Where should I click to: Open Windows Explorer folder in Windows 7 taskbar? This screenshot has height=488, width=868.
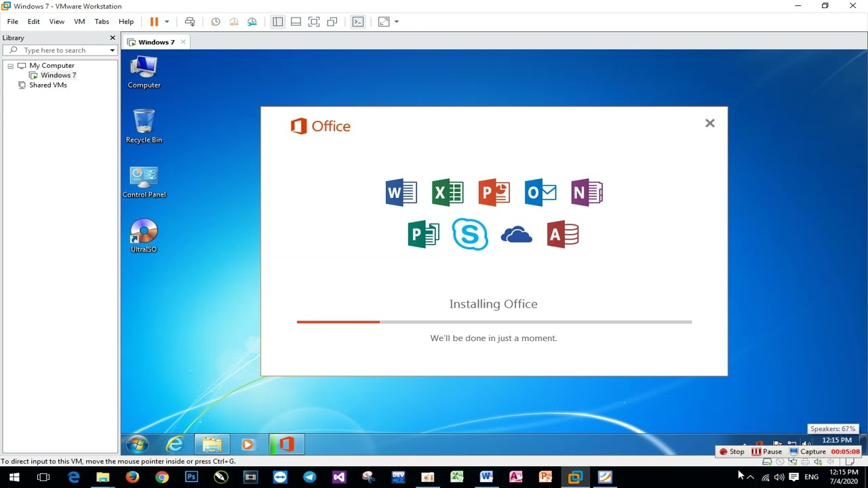click(212, 445)
